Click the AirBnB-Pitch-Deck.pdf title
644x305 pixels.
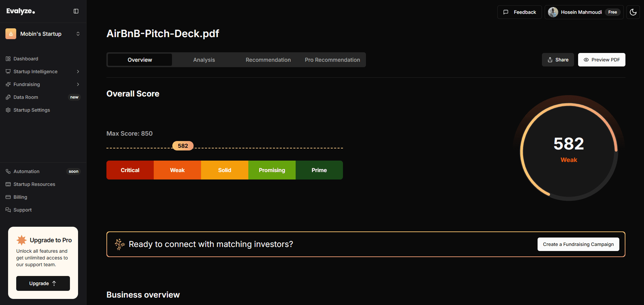coord(163,33)
